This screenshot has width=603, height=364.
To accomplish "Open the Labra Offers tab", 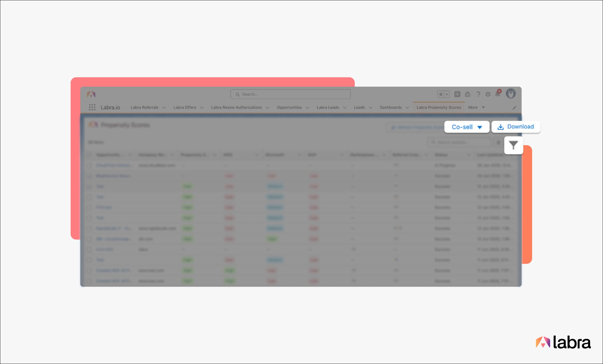I will click(185, 107).
